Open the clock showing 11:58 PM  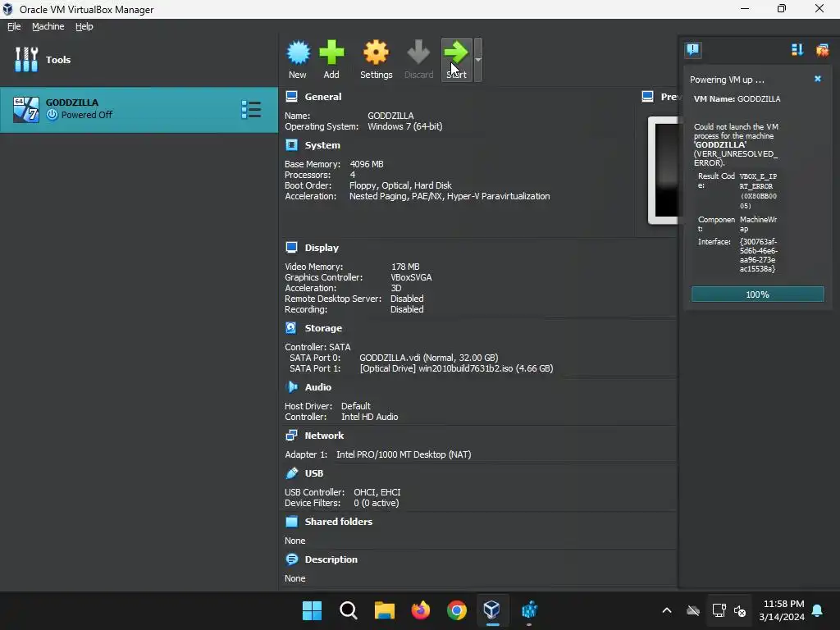pos(782,610)
